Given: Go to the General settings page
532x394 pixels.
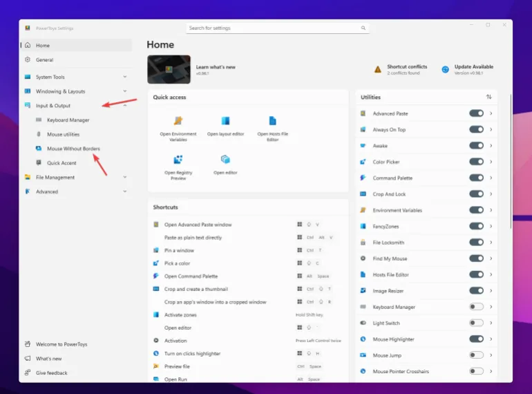Looking at the screenshot, I should pos(44,60).
